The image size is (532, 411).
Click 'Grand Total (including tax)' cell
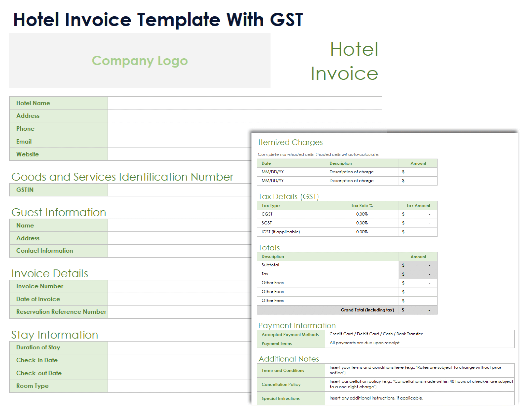328,310
